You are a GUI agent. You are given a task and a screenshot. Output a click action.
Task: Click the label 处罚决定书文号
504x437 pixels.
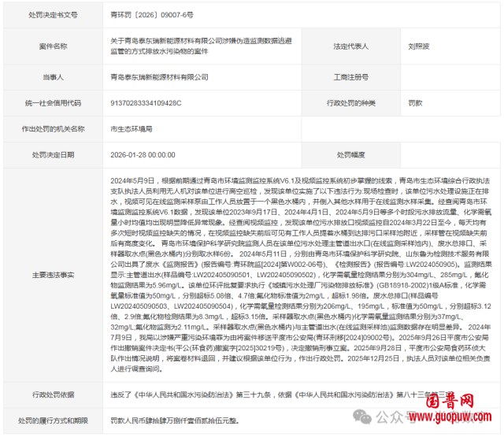(53, 15)
